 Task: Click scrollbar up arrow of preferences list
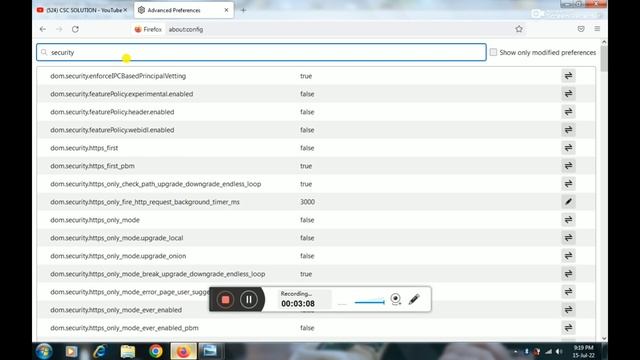pos(604,42)
